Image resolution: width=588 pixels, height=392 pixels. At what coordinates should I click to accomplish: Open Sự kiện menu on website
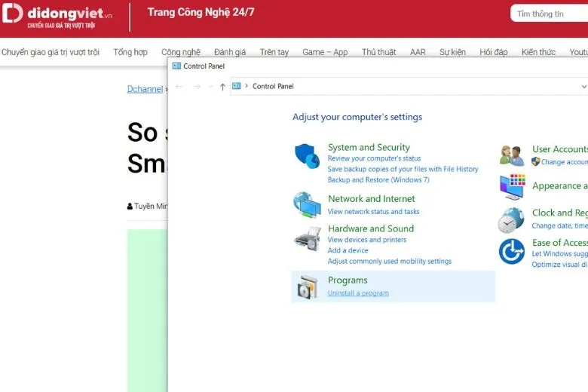[x=452, y=52]
